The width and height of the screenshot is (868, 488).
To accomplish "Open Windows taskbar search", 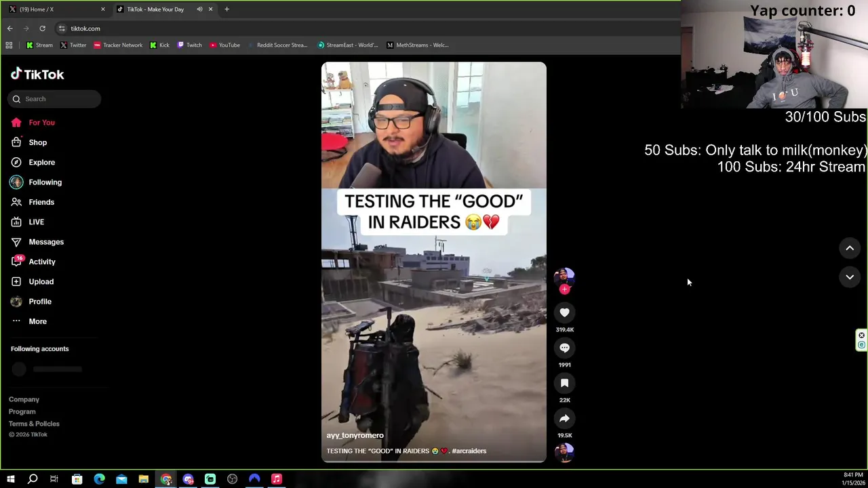I will (33, 479).
